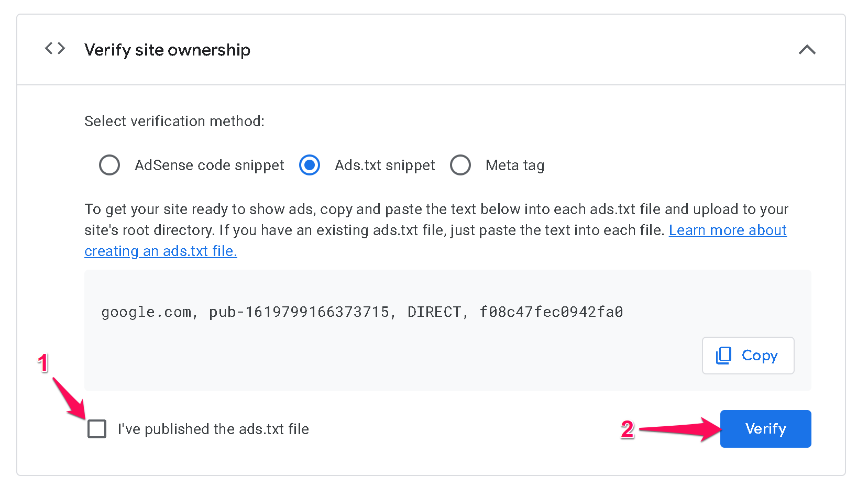Click the "Ads.txt snippet" label text
Viewport: 868px width, 487px height.
click(384, 165)
